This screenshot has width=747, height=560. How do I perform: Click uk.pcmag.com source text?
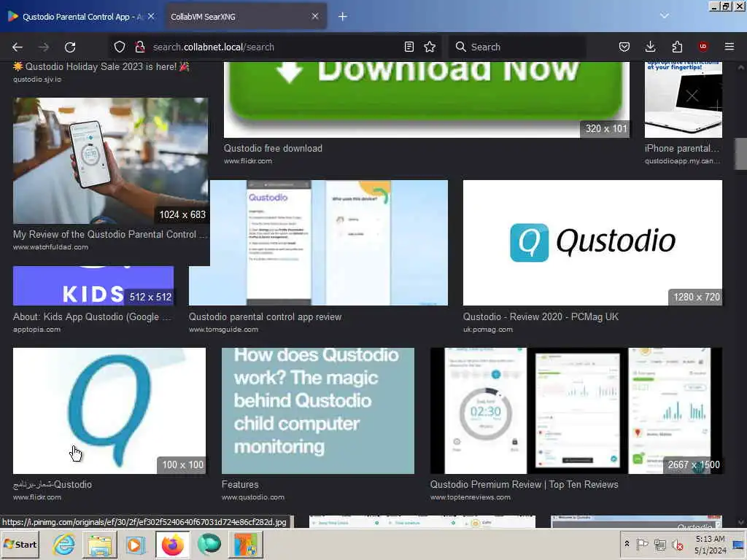488,329
